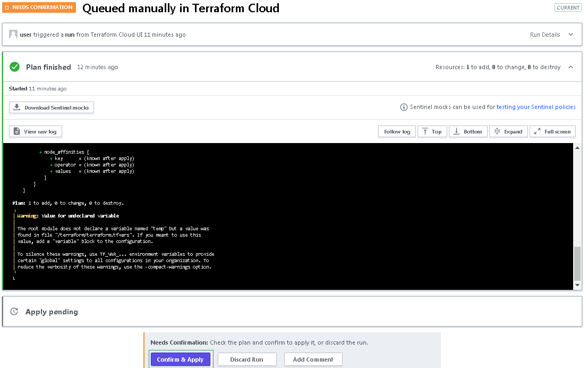Viewport: 588px width, 368px height.
Task: Click the CURRENT run label
Action: [568, 7]
